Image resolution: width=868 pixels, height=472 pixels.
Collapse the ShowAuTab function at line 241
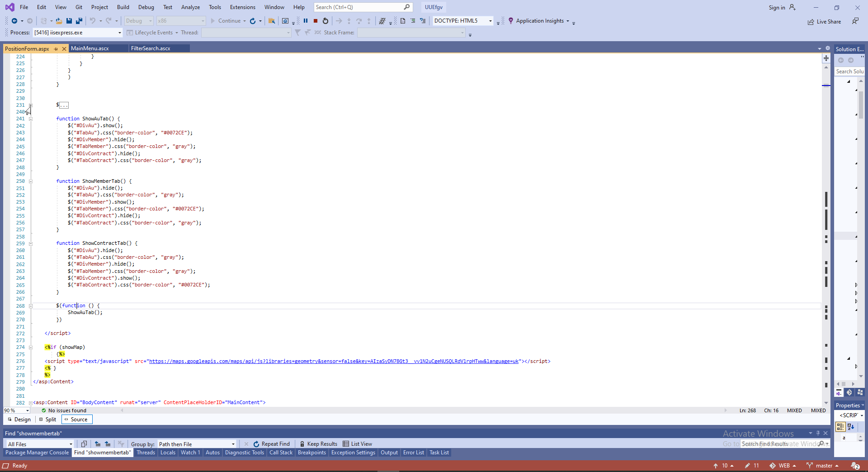pos(31,119)
